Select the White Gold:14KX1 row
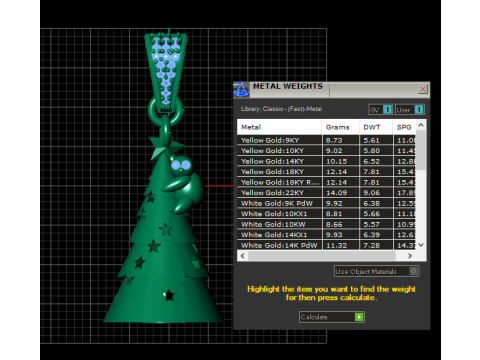Screen dimensions: 480x360 pyautogui.click(x=326, y=235)
